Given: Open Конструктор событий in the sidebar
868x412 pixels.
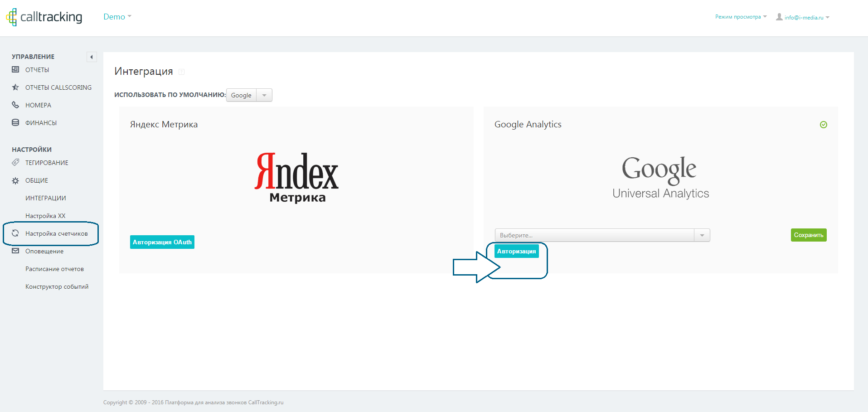Looking at the screenshot, I should pyautogui.click(x=57, y=286).
